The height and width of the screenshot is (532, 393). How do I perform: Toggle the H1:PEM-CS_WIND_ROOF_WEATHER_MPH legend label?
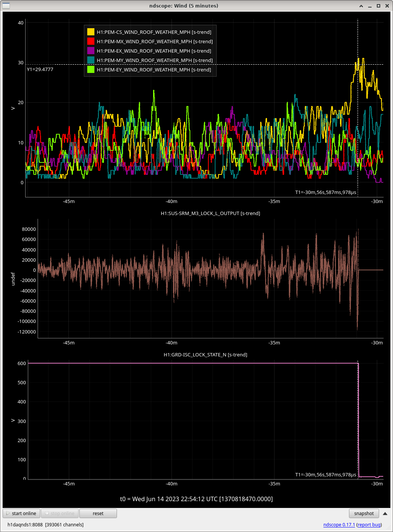154,32
